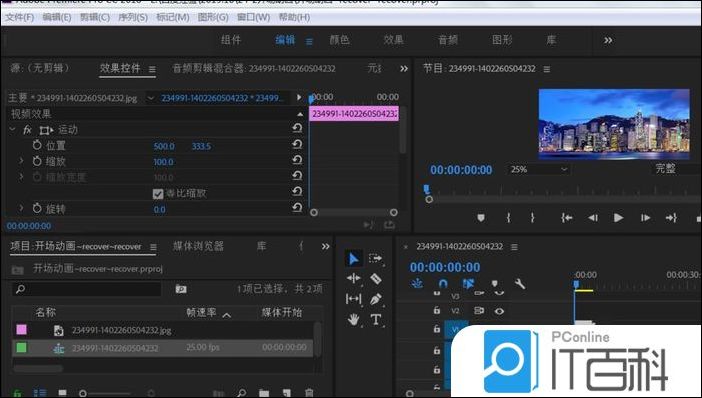Reset the 旋转 rotation value
This screenshot has height=398, width=702.
(297, 207)
